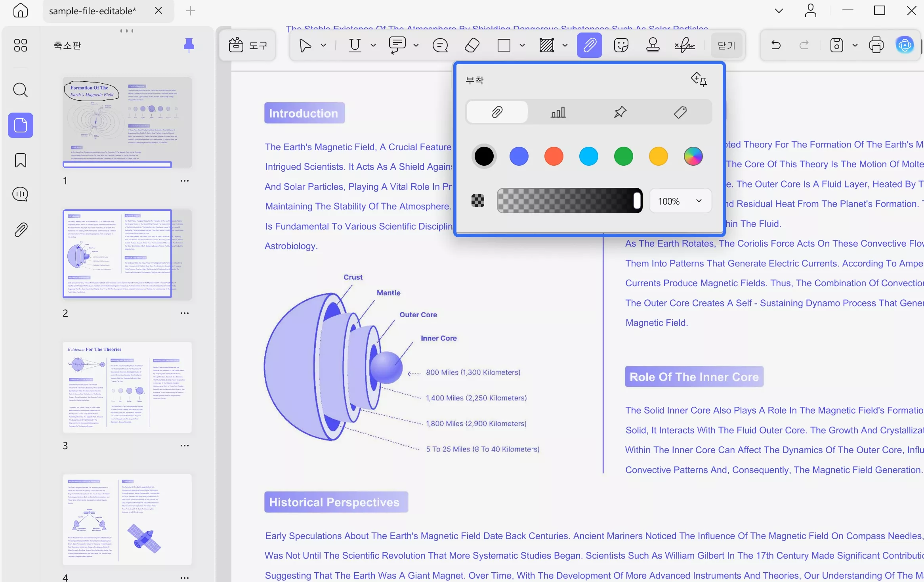This screenshot has width=924, height=582.
Task: Open the search panel in sidebar
Action: pyautogui.click(x=21, y=90)
